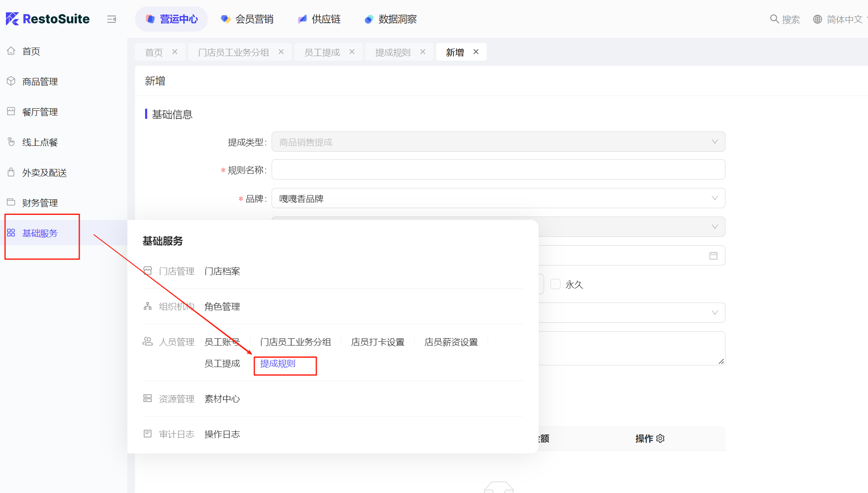Open 角色管理 in the popup menu
868x493 pixels.
(222, 306)
